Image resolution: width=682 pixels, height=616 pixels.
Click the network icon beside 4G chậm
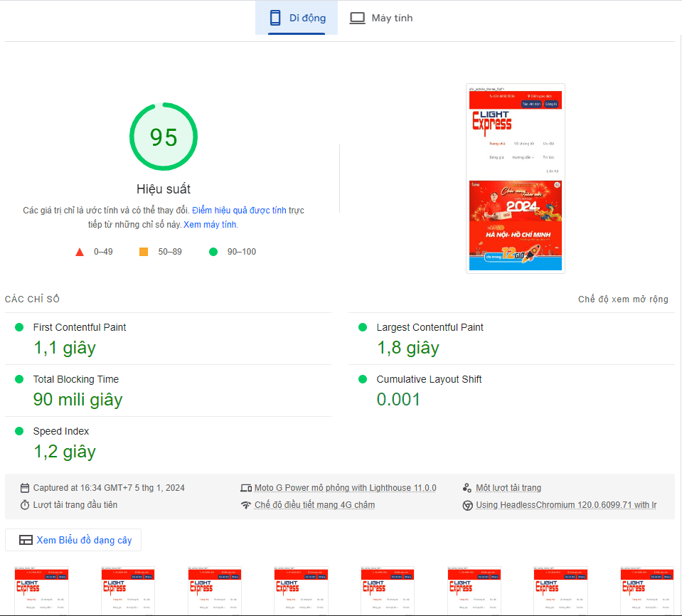pos(246,505)
